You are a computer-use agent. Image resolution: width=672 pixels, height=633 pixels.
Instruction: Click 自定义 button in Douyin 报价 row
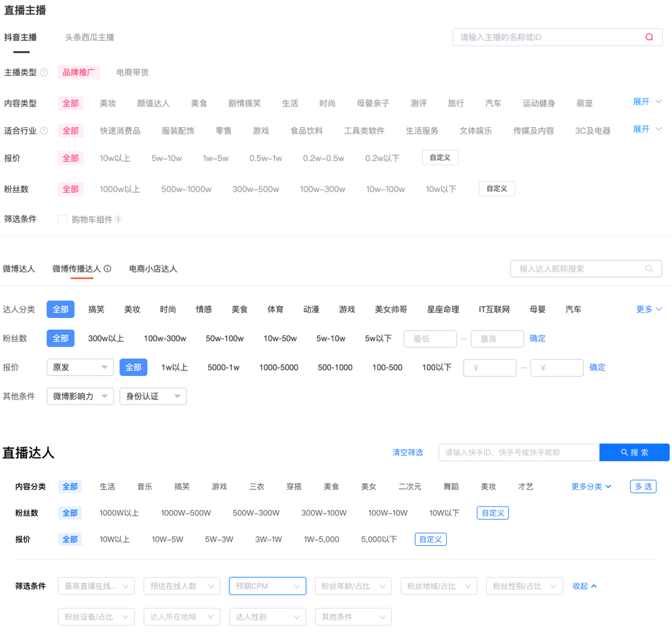[x=440, y=158]
